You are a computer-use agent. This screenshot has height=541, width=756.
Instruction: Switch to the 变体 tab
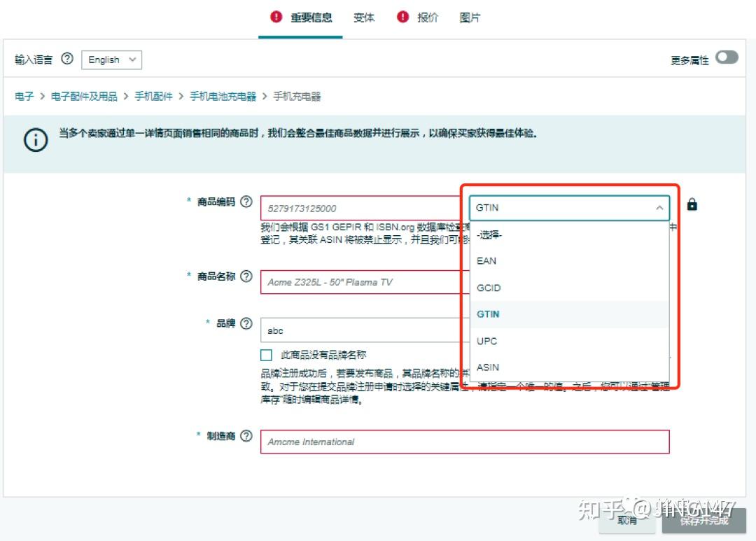click(364, 17)
